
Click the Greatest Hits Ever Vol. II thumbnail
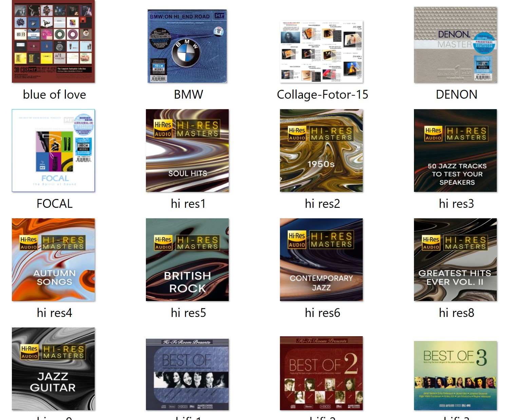[x=455, y=260]
